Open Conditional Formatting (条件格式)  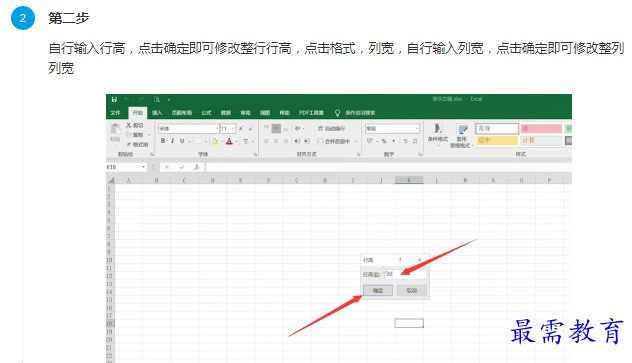[x=438, y=135]
